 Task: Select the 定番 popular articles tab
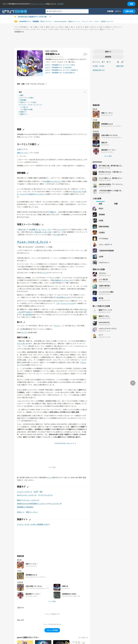[116, 204]
